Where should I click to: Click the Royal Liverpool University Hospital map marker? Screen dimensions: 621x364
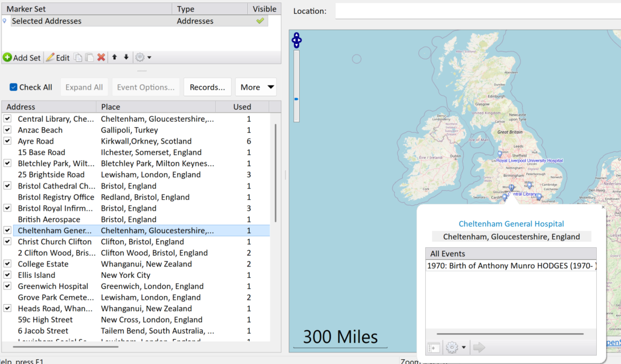pyautogui.click(x=500, y=153)
